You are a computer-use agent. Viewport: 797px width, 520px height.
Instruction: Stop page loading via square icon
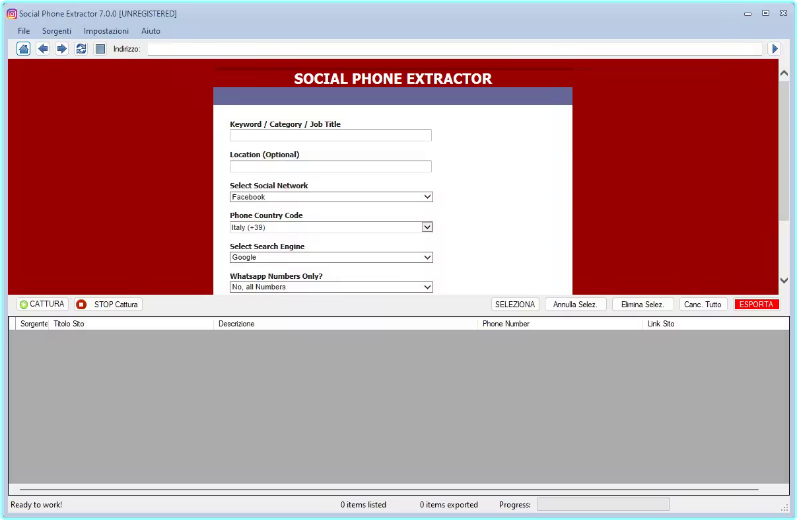click(101, 49)
